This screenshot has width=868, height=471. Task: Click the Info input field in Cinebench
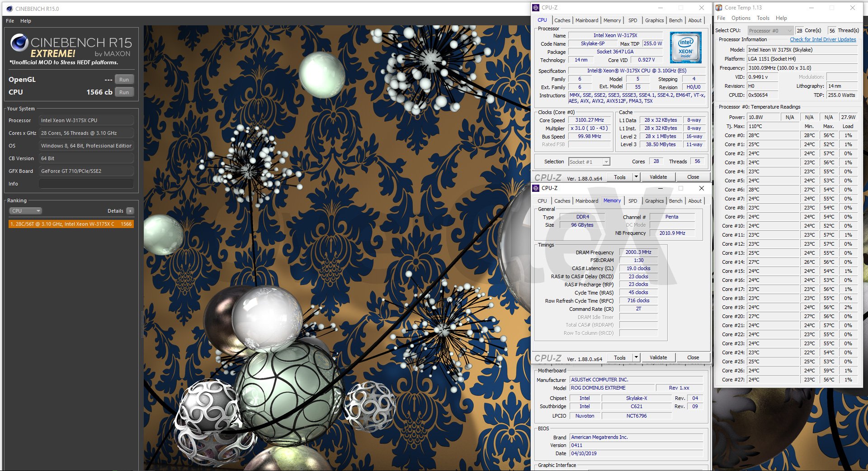pos(86,184)
